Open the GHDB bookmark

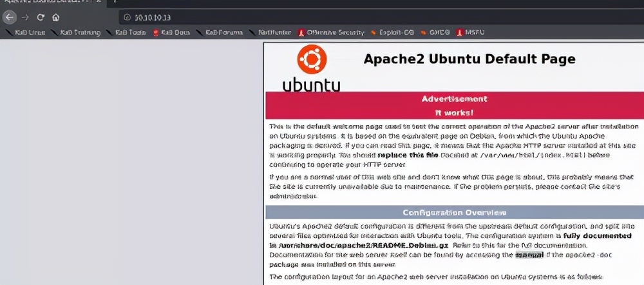tap(435, 32)
